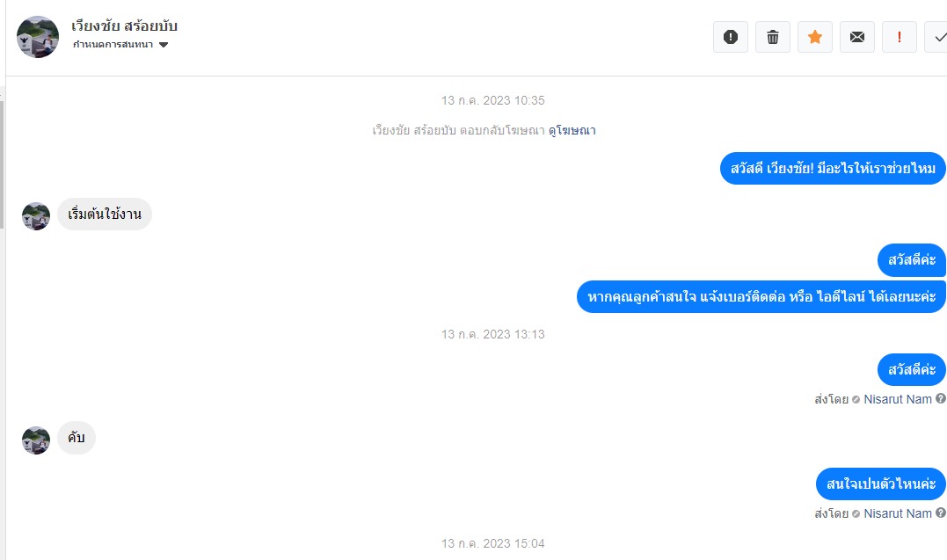Click the spam report exclamation icon

730,37
